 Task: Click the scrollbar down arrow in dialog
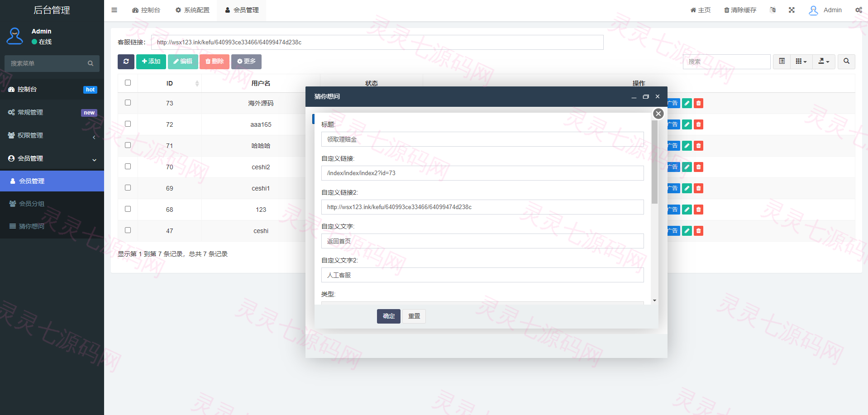654,301
